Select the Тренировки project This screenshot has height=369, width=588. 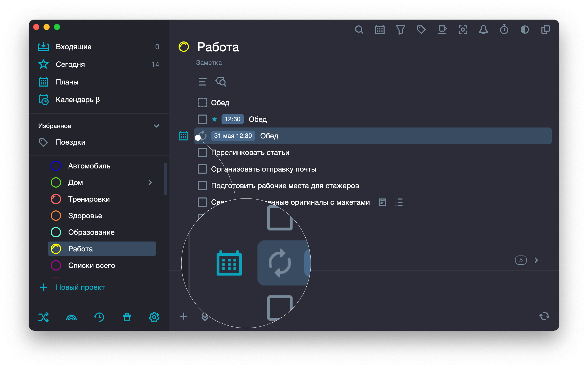coord(102,199)
